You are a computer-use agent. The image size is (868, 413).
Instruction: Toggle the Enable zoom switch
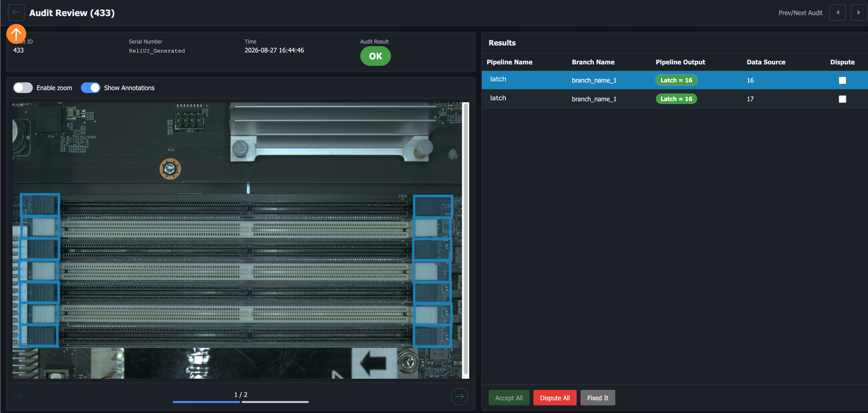pos(23,88)
